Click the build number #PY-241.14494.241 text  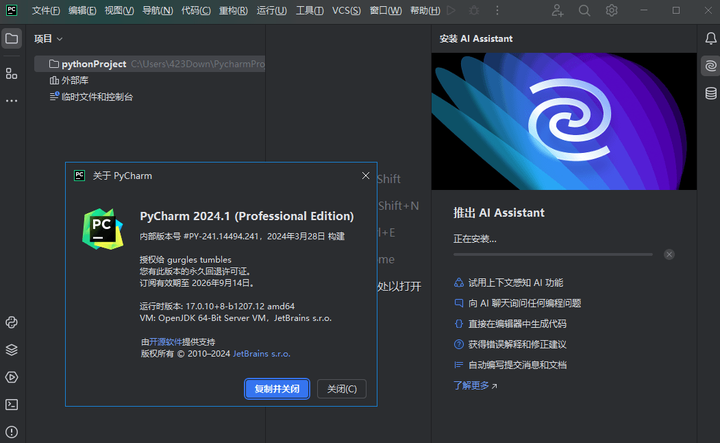click(x=221, y=236)
